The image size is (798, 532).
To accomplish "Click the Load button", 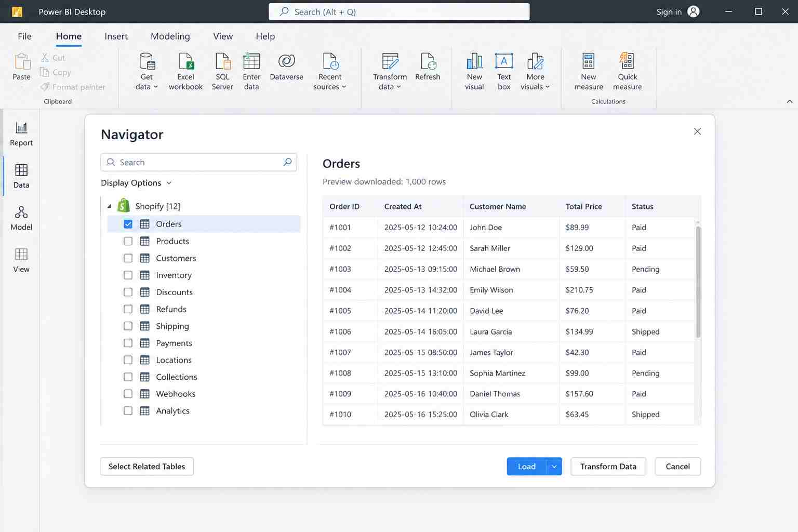I will pyautogui.click(x=527, y=467).
